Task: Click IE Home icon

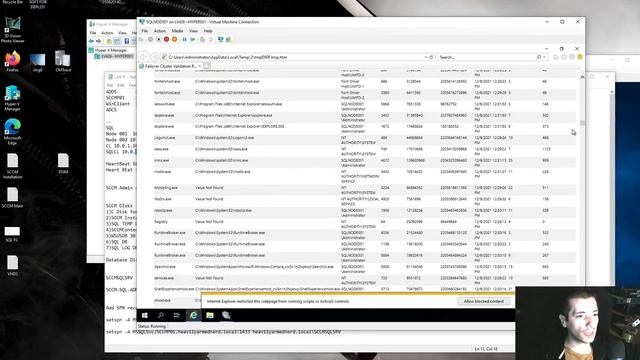Action: [556, 57]
